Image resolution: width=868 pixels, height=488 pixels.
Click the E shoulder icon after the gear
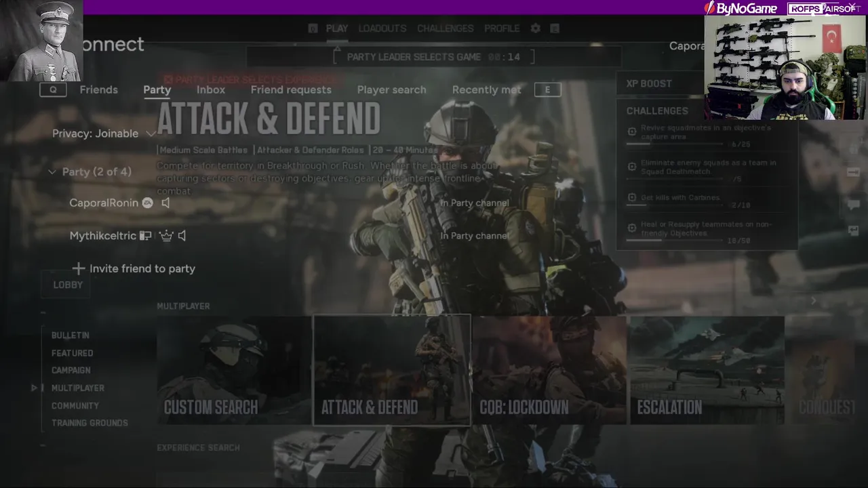pyautogui.click(x=555, y=28)
